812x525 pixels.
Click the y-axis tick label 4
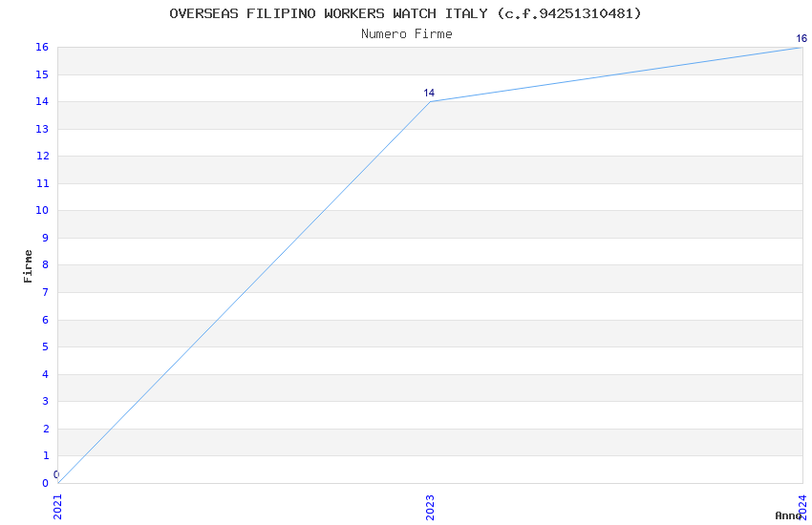coord(46,374)
